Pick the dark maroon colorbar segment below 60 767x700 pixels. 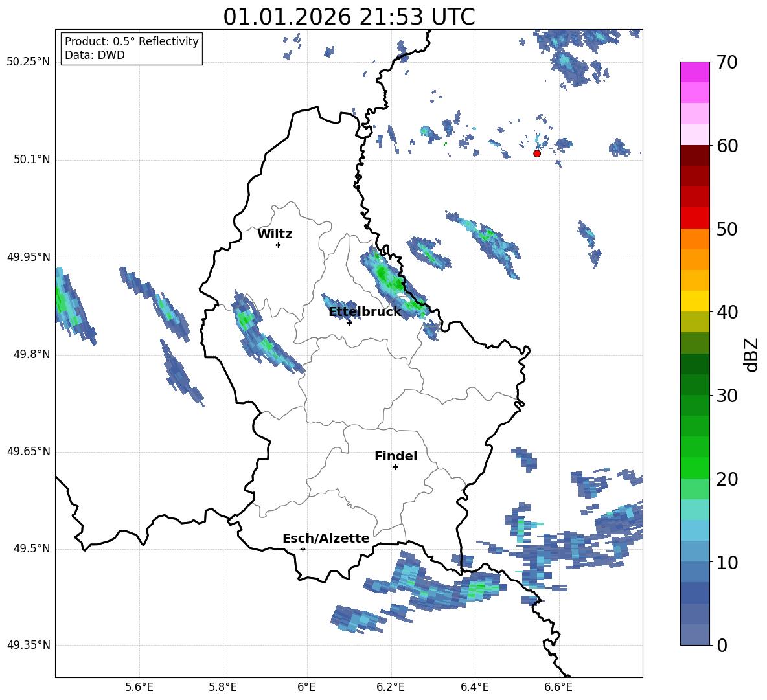pos(694,155)
